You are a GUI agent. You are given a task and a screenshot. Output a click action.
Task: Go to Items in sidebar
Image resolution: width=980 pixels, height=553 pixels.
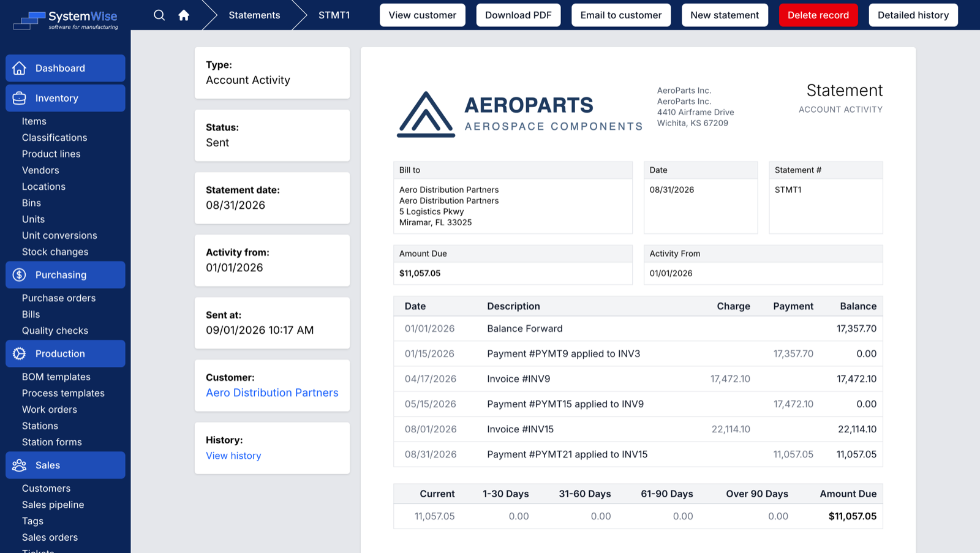click(34, 121)
